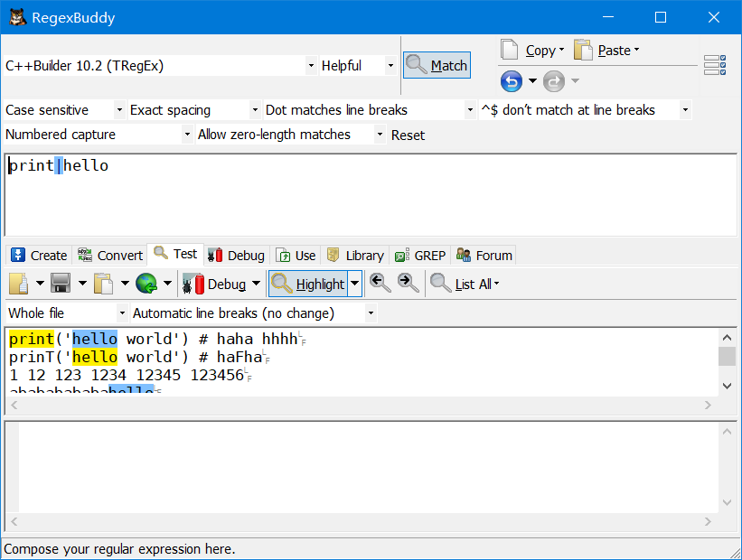Open the preferences list icon

pos(715,65)
